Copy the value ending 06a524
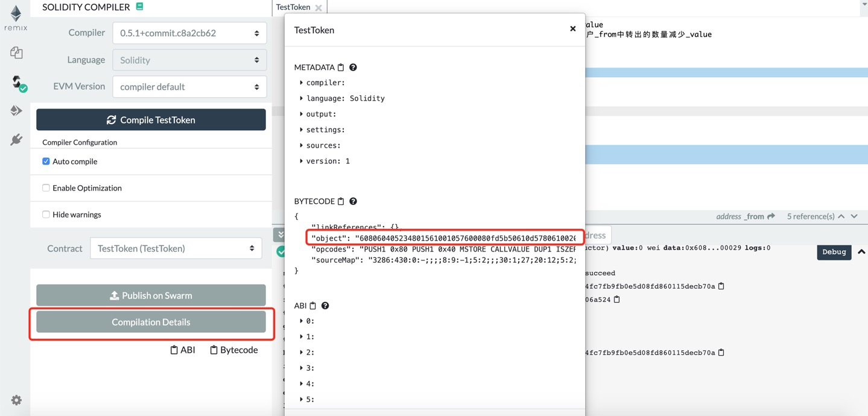 [616, 300]
